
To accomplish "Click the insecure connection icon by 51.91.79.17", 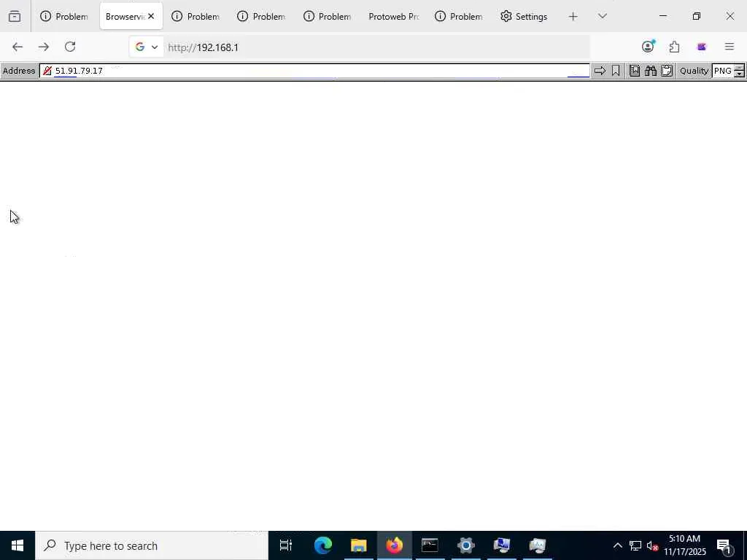I will [x=47, y=71].
